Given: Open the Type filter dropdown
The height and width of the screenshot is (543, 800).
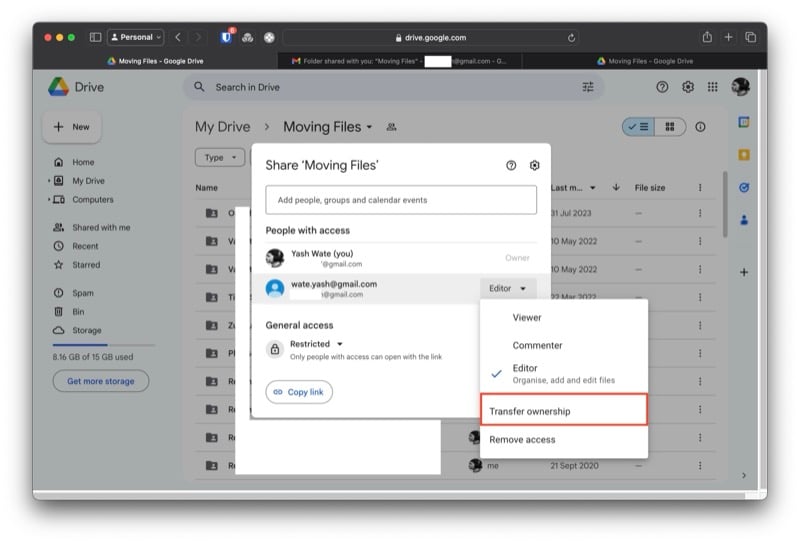Looking at the screenshot, I should tap(220, 157).
